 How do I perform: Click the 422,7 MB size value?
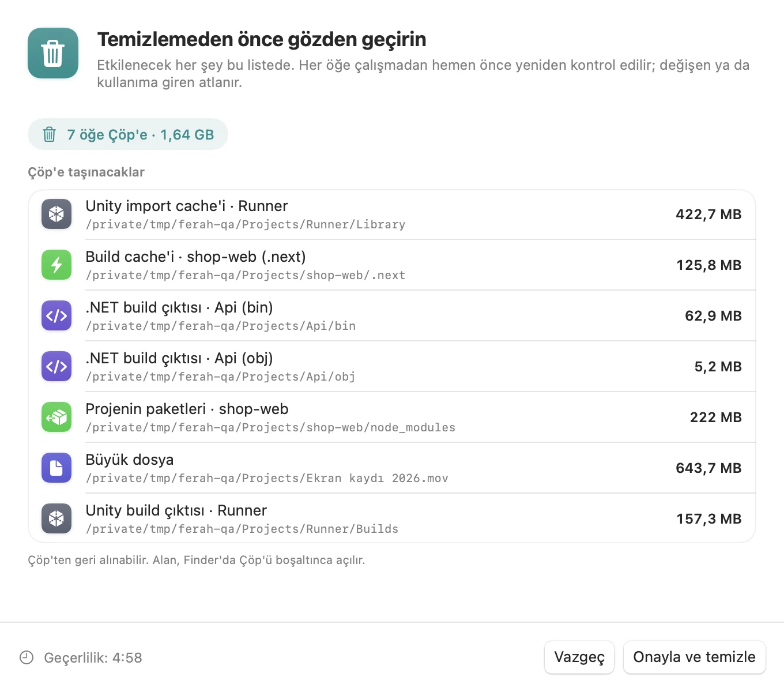(708, 215)
